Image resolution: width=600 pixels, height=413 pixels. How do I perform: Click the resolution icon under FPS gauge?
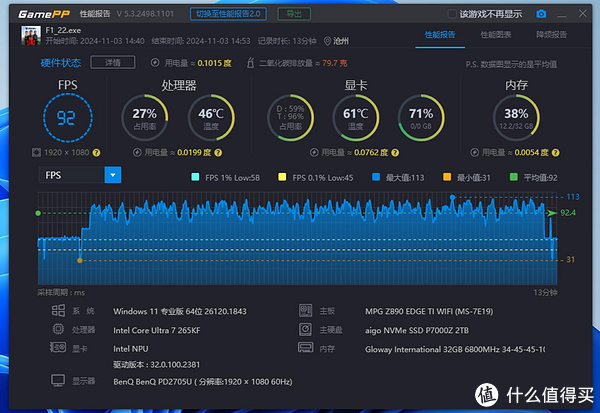tap(36, 153)
